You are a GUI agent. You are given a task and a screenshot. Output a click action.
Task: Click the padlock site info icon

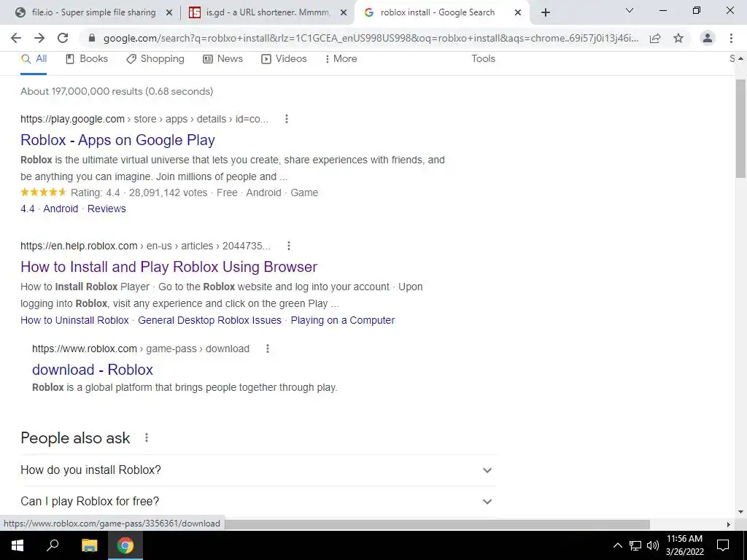(x=92, y=38)
